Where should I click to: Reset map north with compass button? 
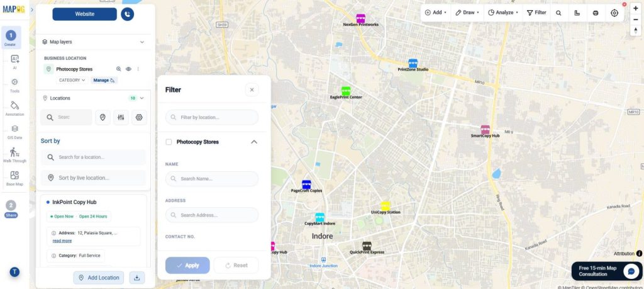[636, 30]
